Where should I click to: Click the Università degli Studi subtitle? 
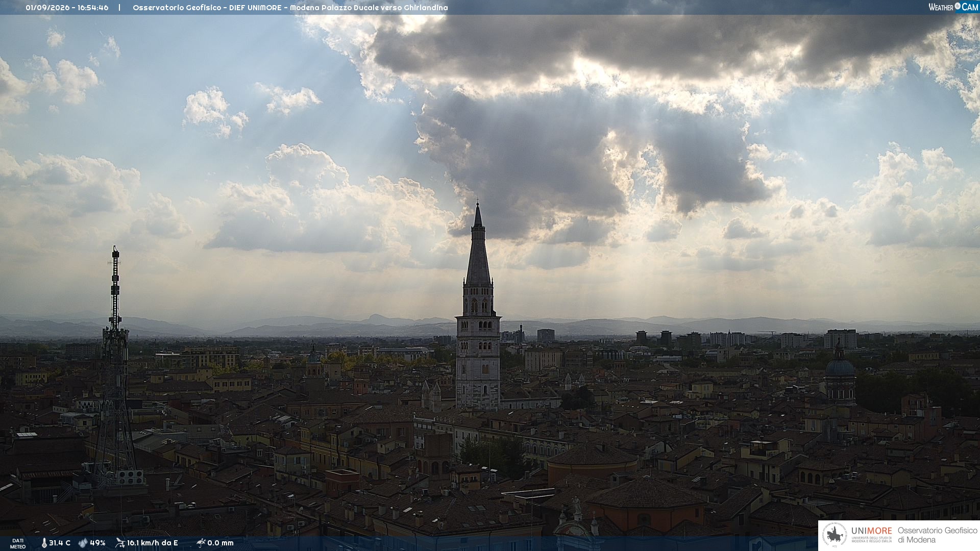[x=871, y=539]
